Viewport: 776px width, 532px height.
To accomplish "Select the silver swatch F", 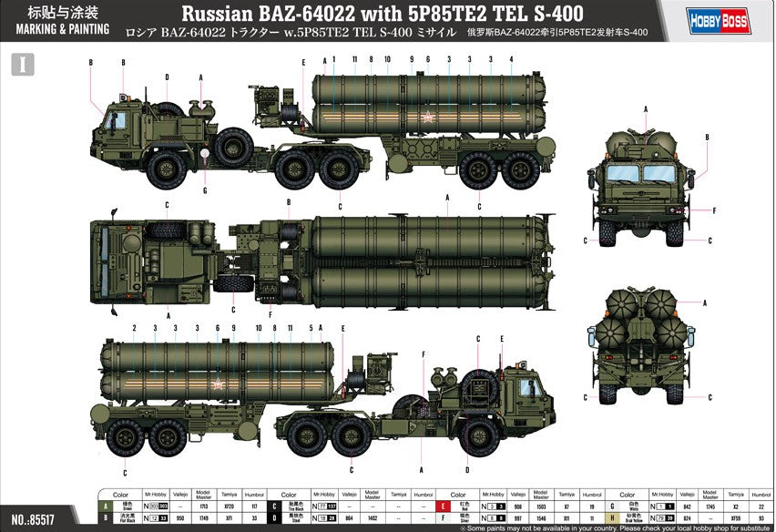I will (x=443, y=517).
